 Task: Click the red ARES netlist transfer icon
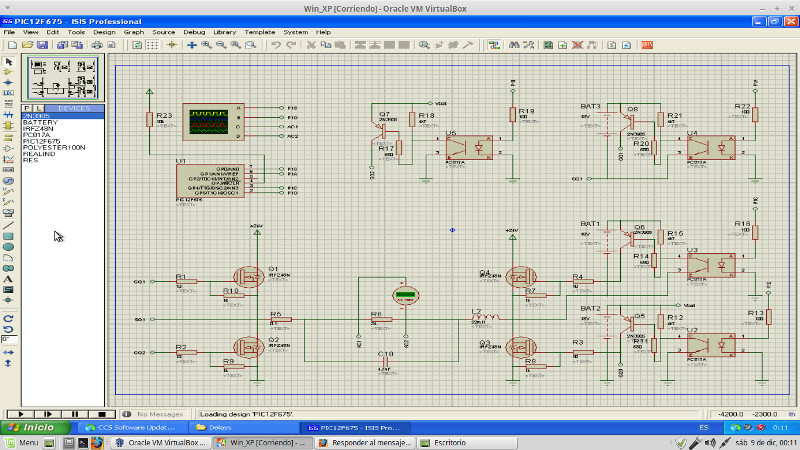click(647, 45)
